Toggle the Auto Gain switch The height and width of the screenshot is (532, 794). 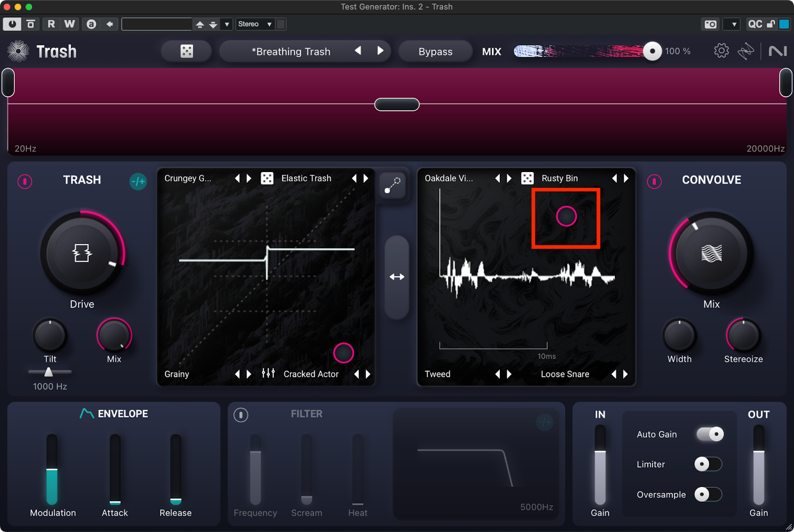pyautogui.click(x=710, y=434)
